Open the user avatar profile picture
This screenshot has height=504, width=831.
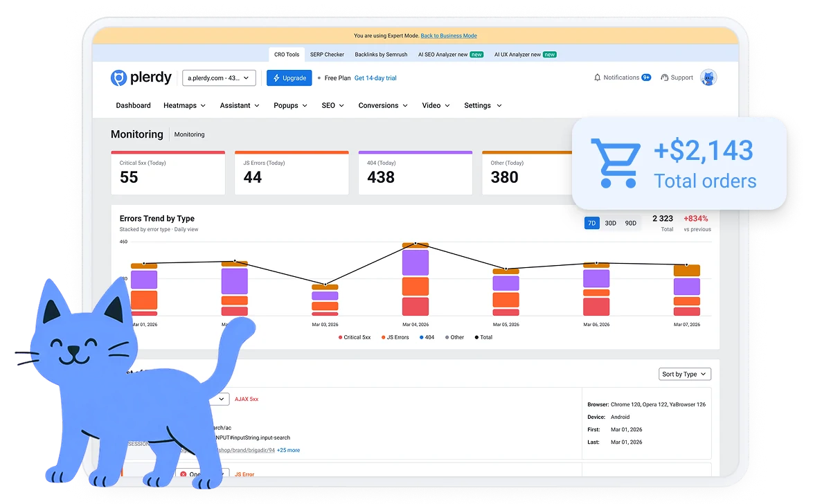click(x=708, y=78)
